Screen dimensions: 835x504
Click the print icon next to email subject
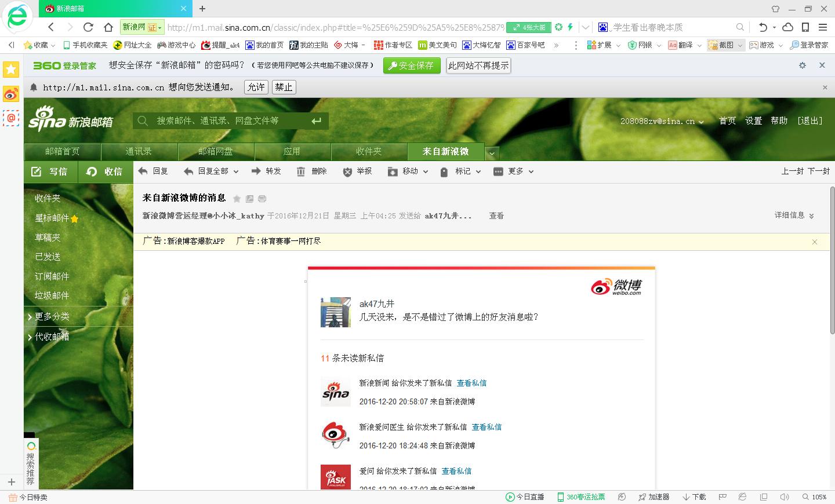262,199
